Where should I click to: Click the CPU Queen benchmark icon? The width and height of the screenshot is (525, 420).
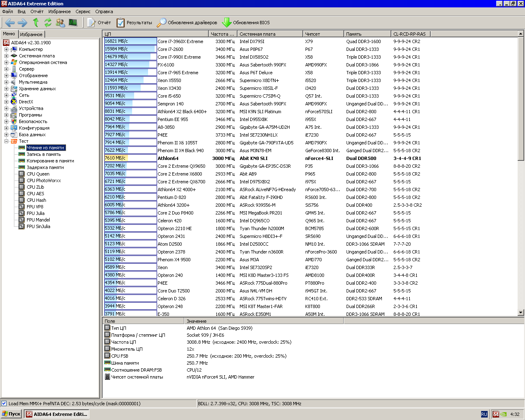22,174
